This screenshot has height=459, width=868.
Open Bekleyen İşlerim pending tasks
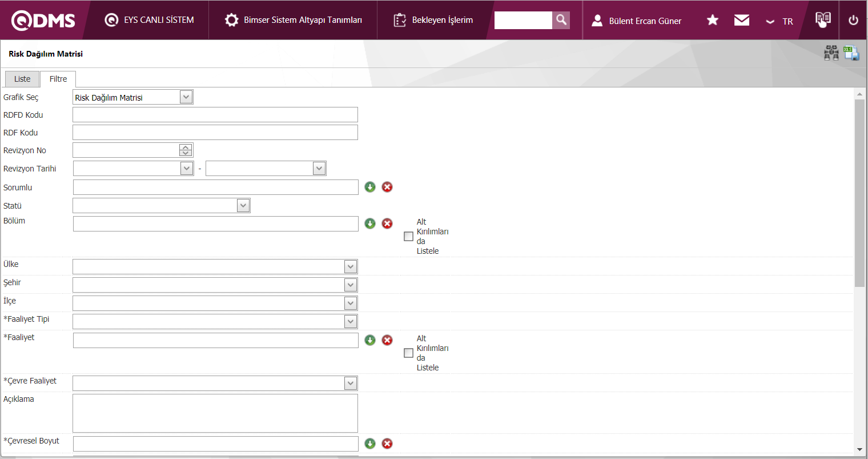tap(433, 20)
